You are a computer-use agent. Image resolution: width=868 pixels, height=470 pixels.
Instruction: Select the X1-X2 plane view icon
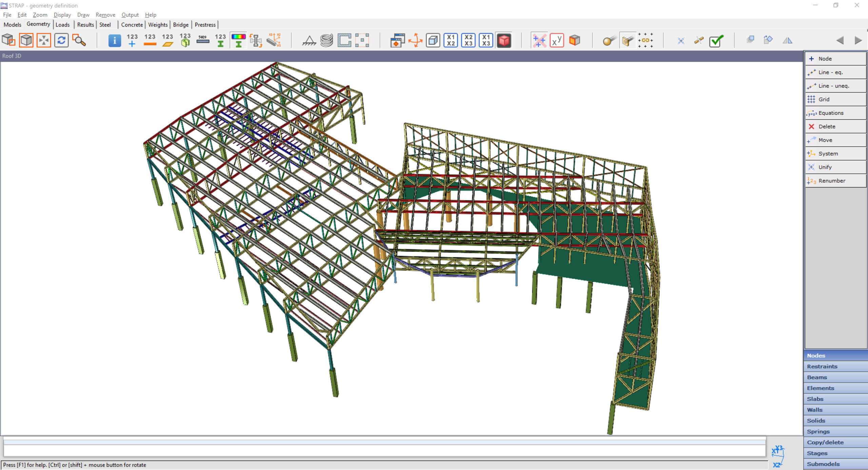point(451,40)
